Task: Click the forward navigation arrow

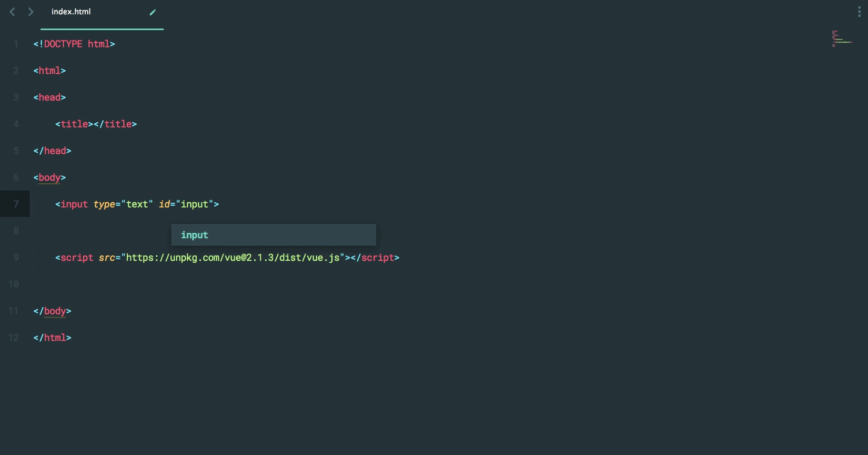Action: coord(31,12)
